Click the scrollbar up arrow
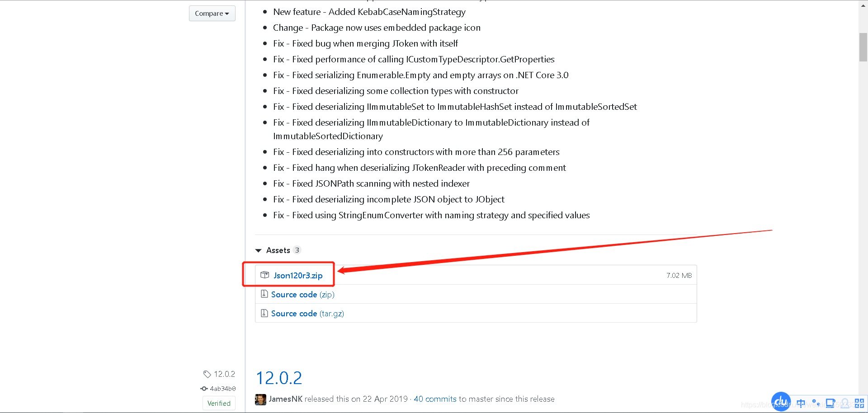 pos(863,5)
